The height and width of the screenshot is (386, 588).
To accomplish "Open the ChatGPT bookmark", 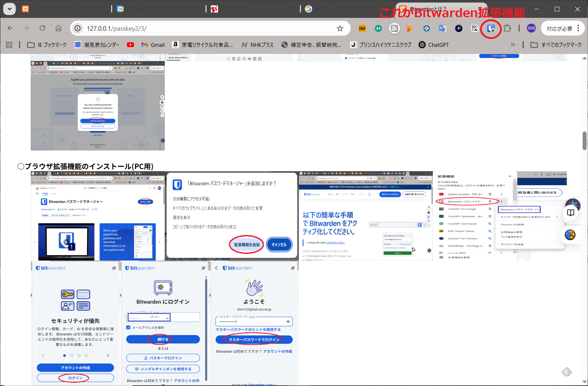I will coord(434,45).
